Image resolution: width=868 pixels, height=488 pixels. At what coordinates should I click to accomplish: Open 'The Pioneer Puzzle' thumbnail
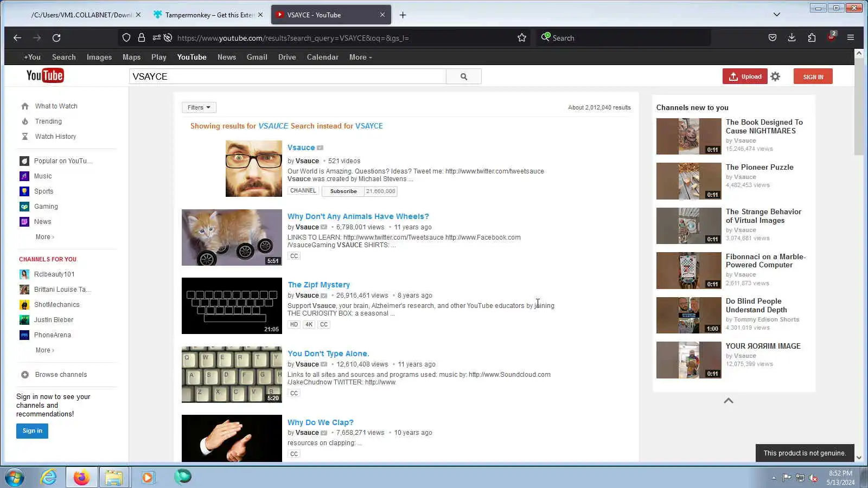tap(689, 181)
